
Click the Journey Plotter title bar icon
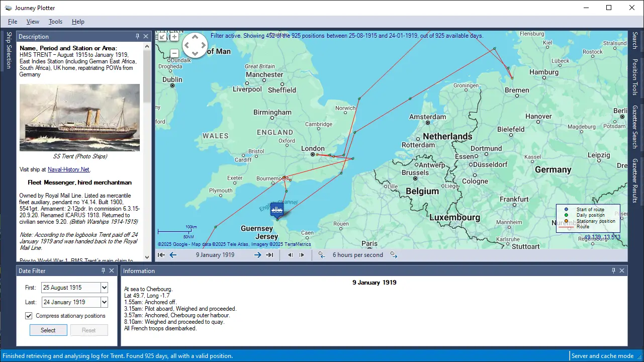8,8
